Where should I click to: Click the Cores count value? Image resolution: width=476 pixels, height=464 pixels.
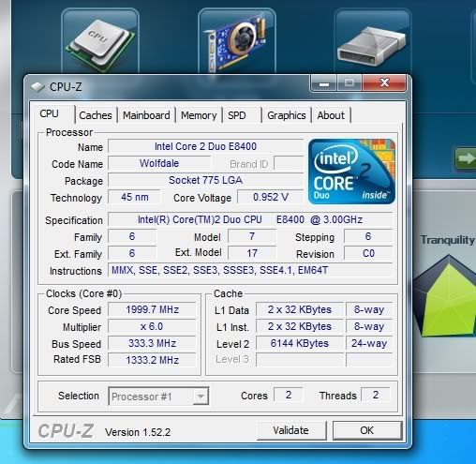click(x=289, y=395)
